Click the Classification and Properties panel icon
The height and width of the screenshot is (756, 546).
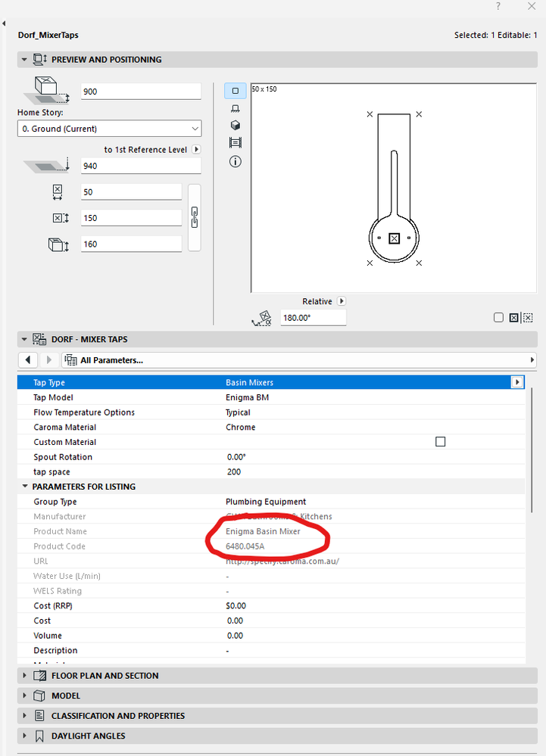tap(39, 716)
